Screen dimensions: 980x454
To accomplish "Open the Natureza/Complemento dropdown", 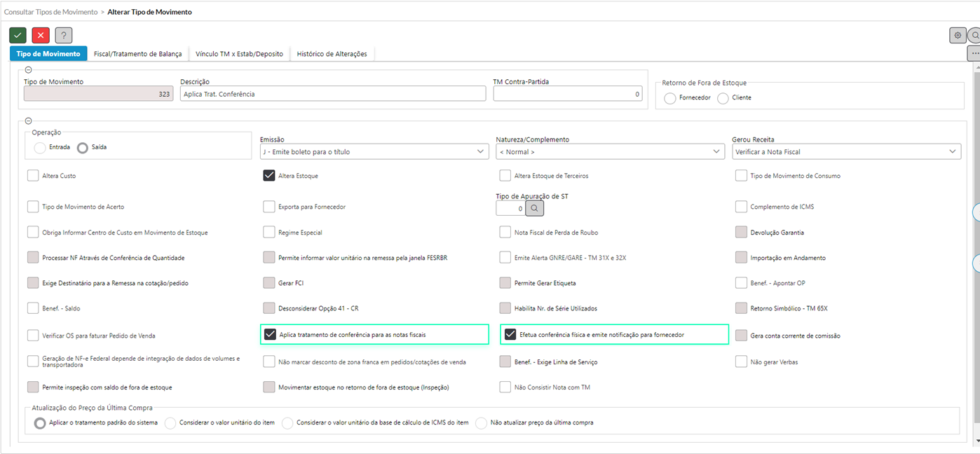I will click(610, 151).
